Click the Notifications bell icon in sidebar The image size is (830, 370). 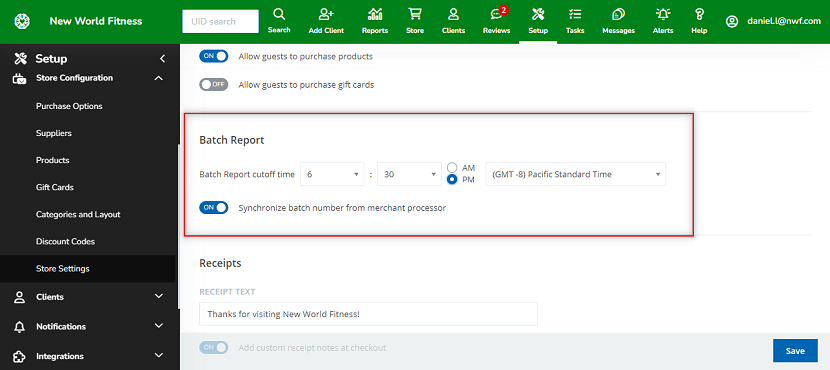(20, 327)
